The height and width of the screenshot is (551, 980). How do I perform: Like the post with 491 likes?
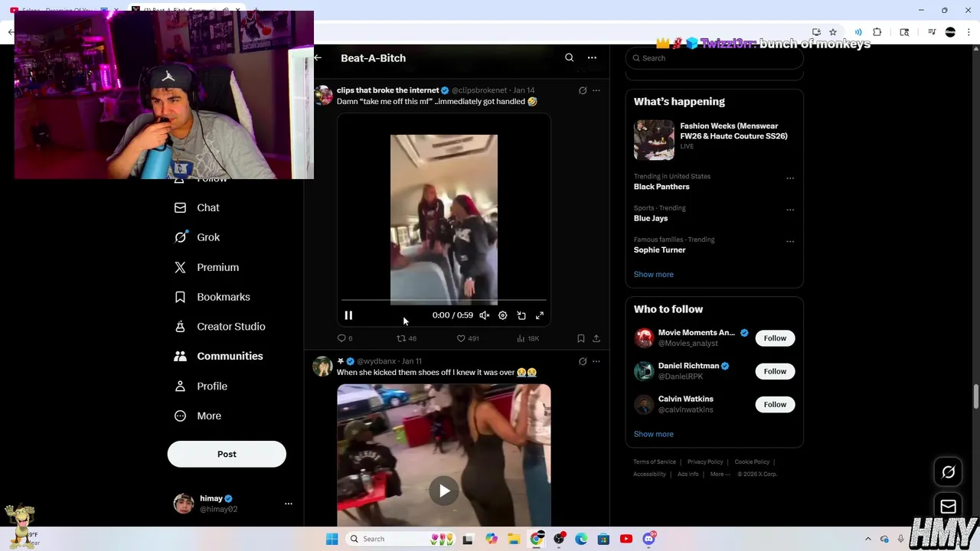click(x=468, y=338)
